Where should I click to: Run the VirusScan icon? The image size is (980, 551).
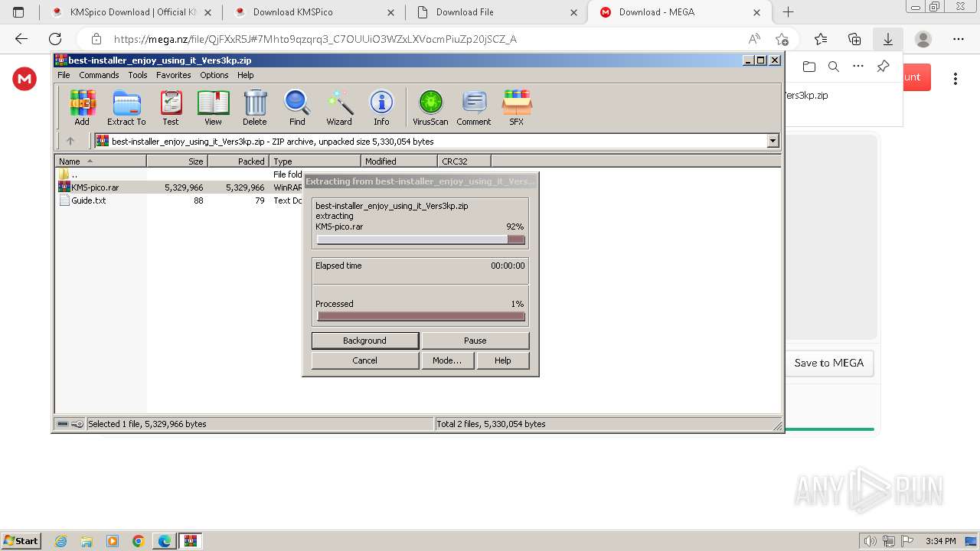[x=430, y=107]
